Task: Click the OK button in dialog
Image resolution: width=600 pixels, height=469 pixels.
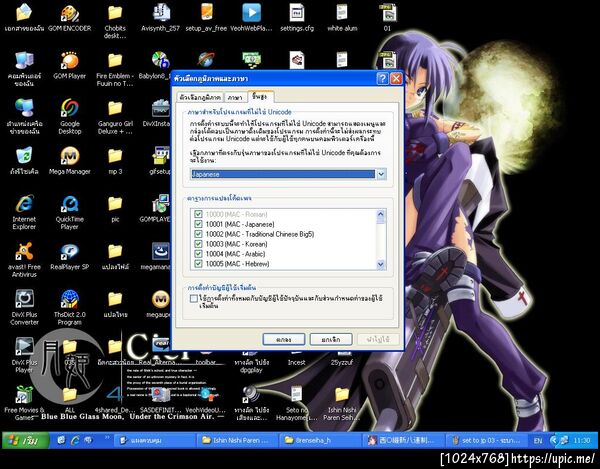Action: pyautogui.click(x=284, y=339)
